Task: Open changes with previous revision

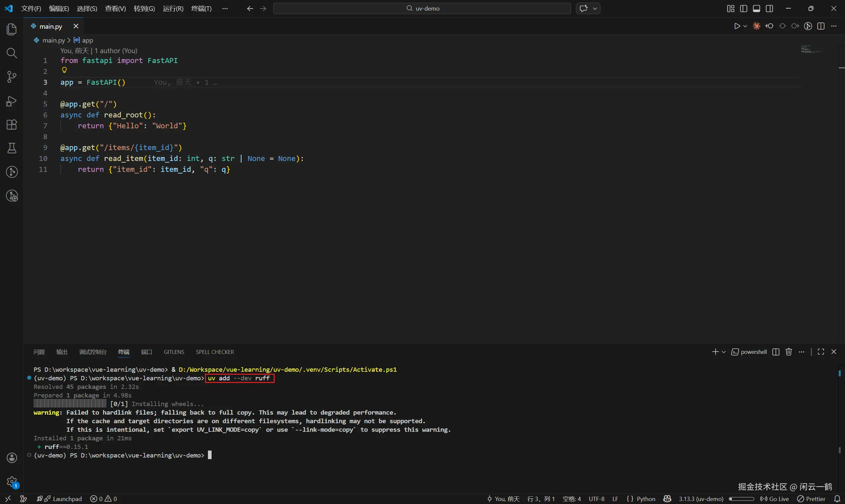Action: [769, 26]
